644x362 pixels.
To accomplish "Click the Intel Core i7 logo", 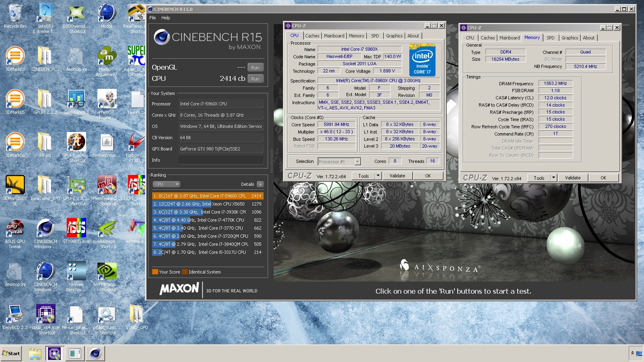I will [x=422, y=60].
